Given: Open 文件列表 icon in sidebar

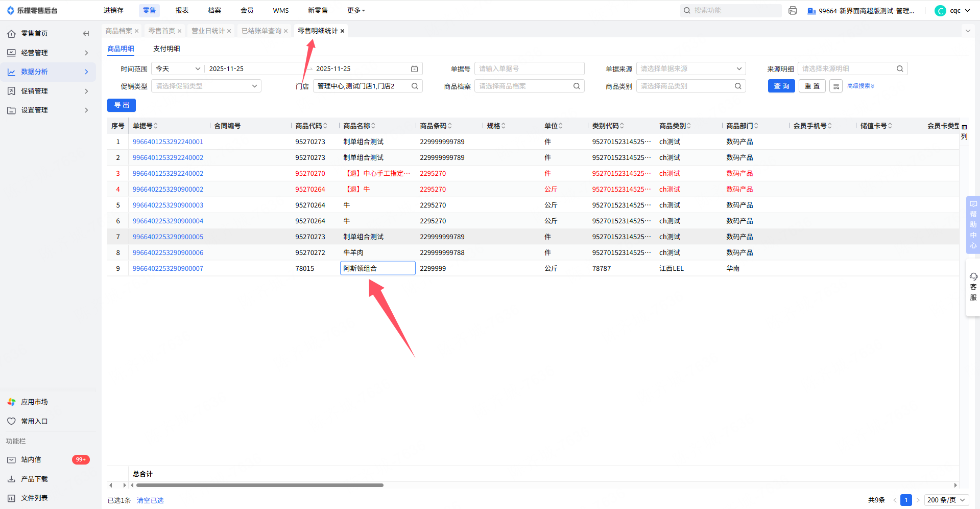Looking at the screenshot, I should (x=11, y=498).
